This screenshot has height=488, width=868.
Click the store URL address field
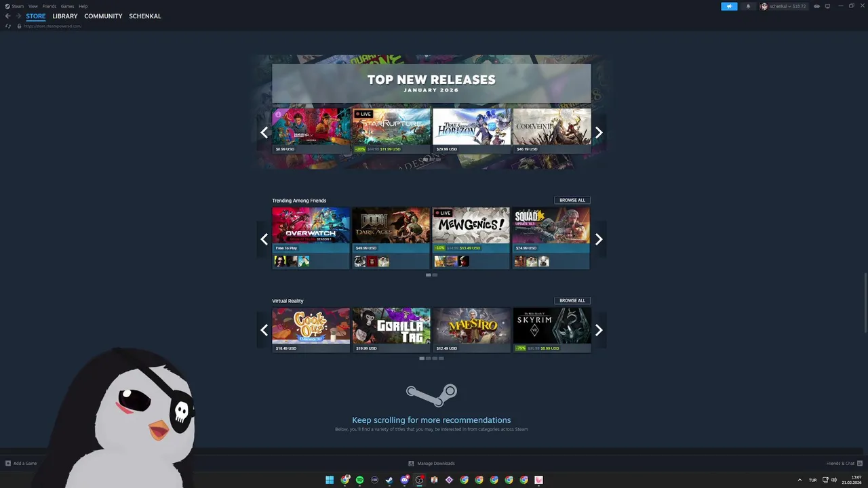(53, 26)
